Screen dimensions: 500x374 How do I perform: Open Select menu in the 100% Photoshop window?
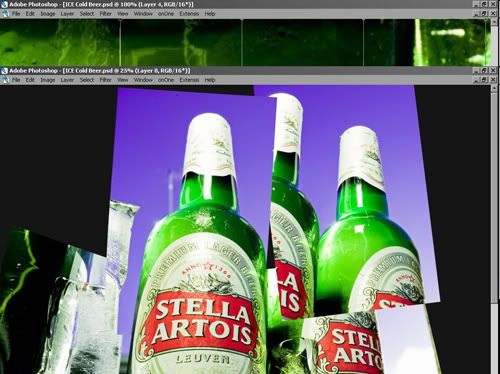[x=87, y=14]
